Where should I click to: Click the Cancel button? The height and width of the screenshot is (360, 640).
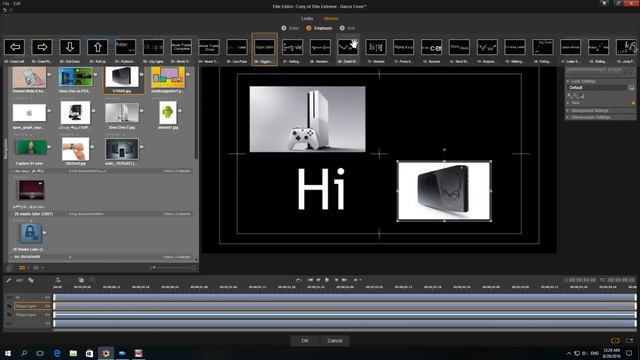pyautogui.click(x=335, y=340)
